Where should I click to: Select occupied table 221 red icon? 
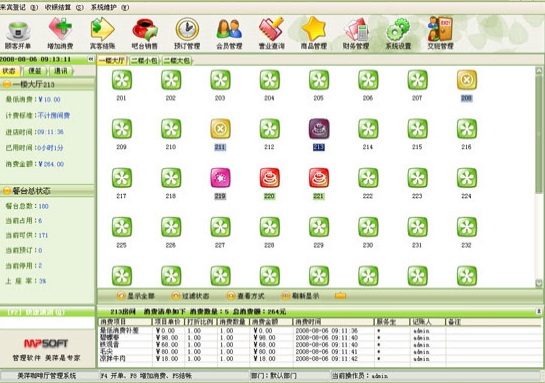click(319, 178)
